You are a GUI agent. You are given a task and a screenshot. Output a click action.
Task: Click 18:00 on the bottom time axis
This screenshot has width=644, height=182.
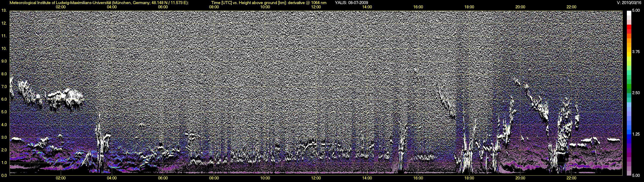[469, 178]
